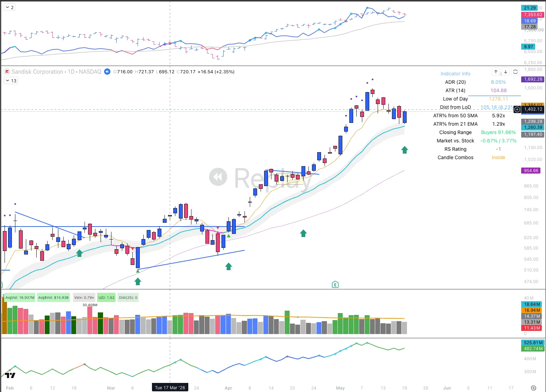The width and height of the screenshot is (546, 392).
Task: Open chart settings gear at the bottom right
Action: pyautogui.click(x=533, y=388)
